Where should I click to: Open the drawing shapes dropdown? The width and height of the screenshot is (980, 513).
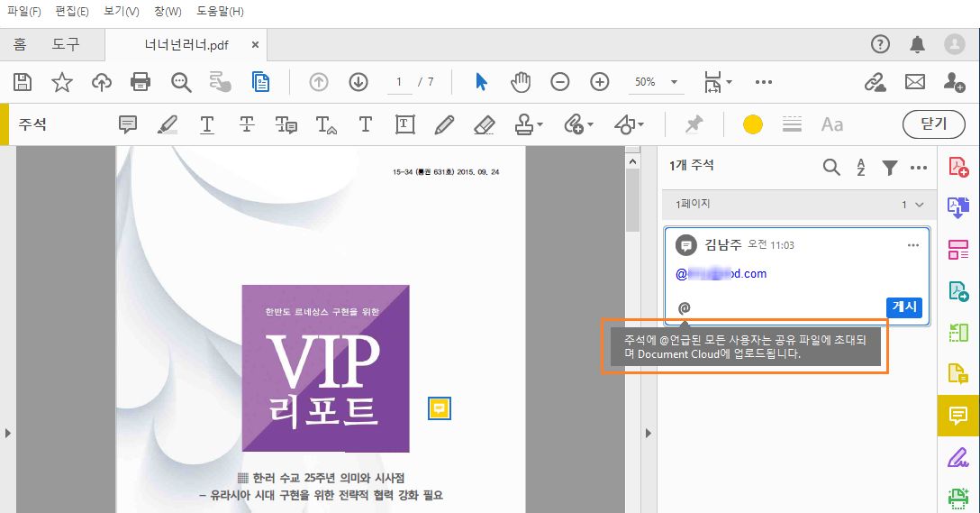click(629, 124)
